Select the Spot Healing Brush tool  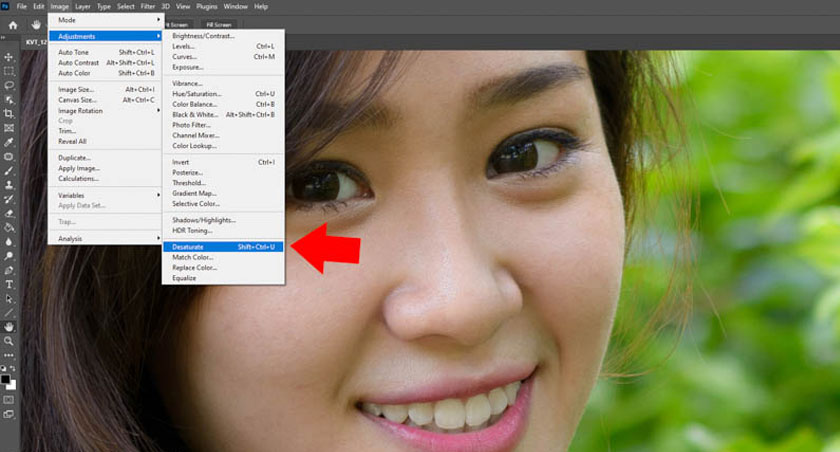[9, 157]
